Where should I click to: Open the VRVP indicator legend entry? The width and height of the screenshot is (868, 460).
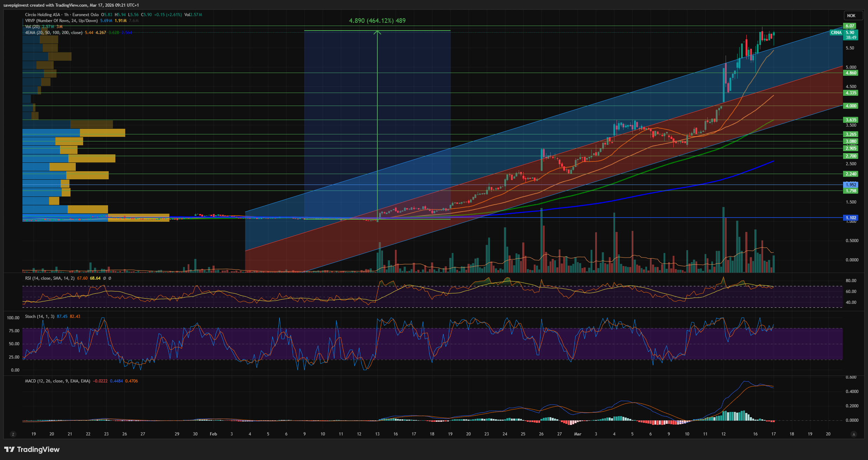(x=61, y=21)
